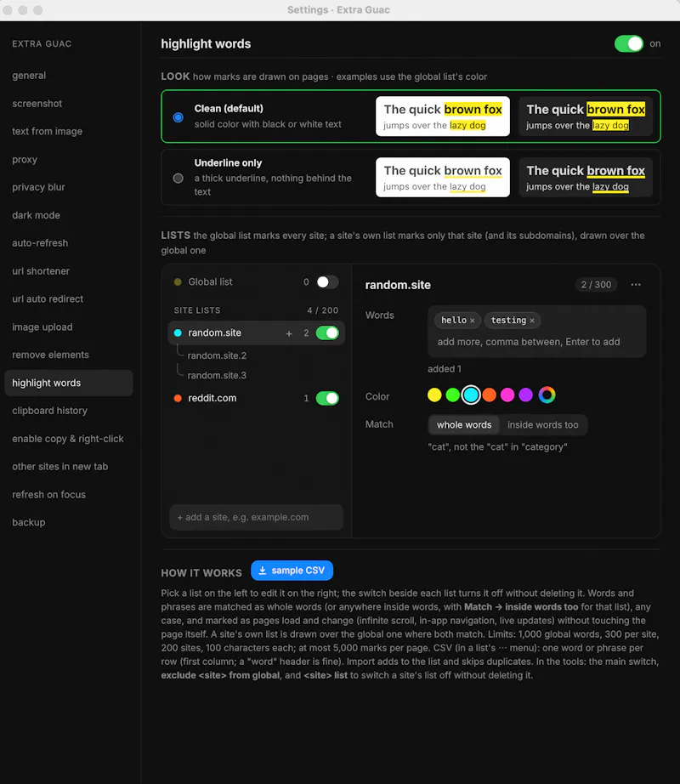Disable the reddit.com list switch
The image size is (680, 784).
point(327,399)
